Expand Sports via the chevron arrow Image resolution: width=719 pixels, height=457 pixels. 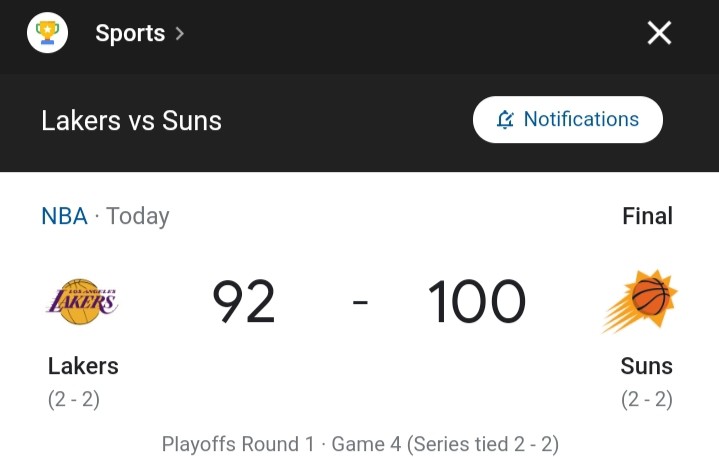coord(180,33)
